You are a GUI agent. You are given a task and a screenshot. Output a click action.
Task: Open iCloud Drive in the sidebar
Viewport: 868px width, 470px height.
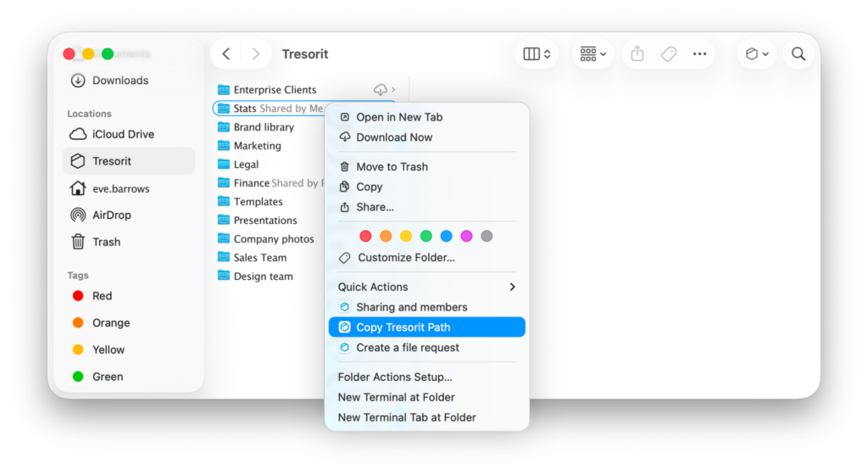pyautogui.click(x=129, y=134)
